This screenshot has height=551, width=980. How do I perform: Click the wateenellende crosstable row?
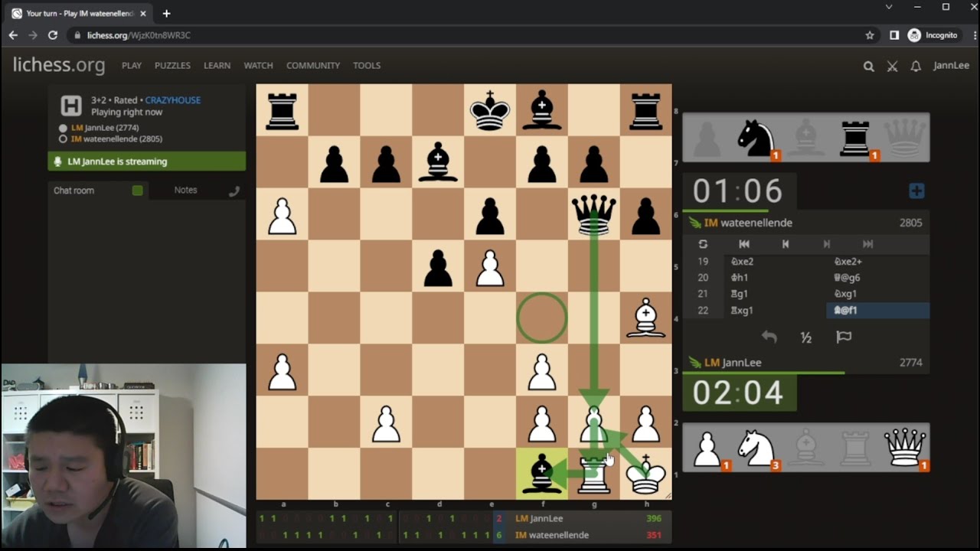[x=463, y=535]
